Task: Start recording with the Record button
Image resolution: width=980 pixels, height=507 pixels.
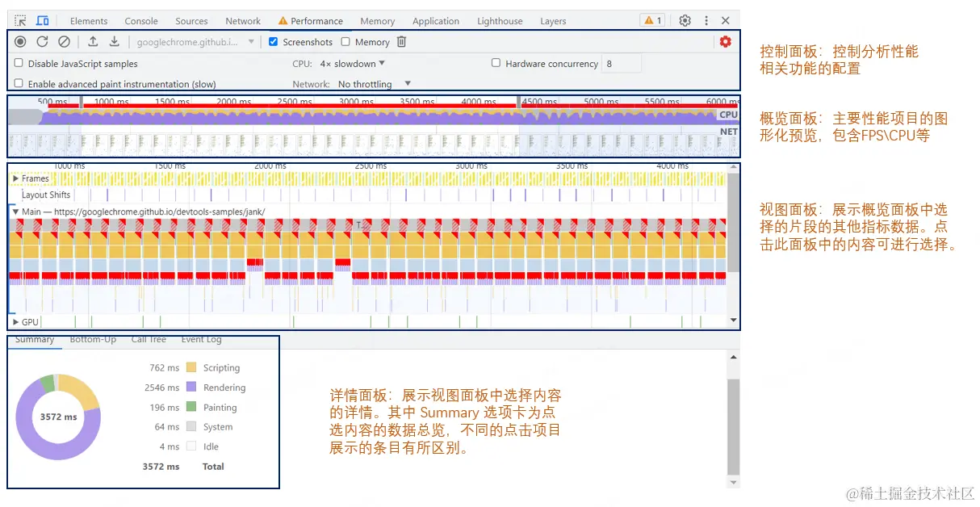Action: [20, 42]
